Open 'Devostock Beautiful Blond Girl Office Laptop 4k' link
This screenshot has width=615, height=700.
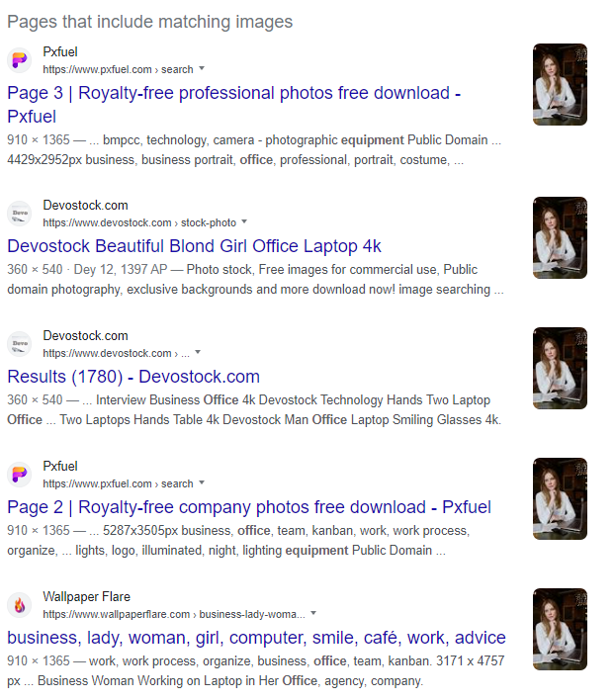[194, 246]
